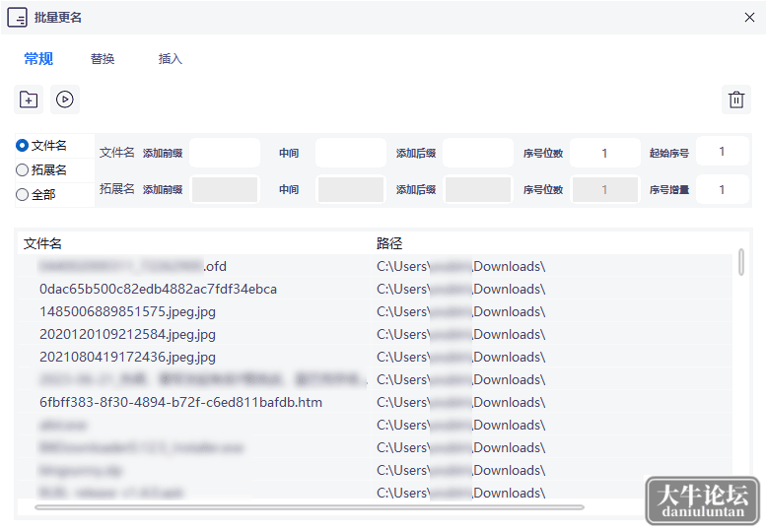Click the horizontal scrollbar of file list
The width and height of the screenshot is (767, 532).
(310, 507)
